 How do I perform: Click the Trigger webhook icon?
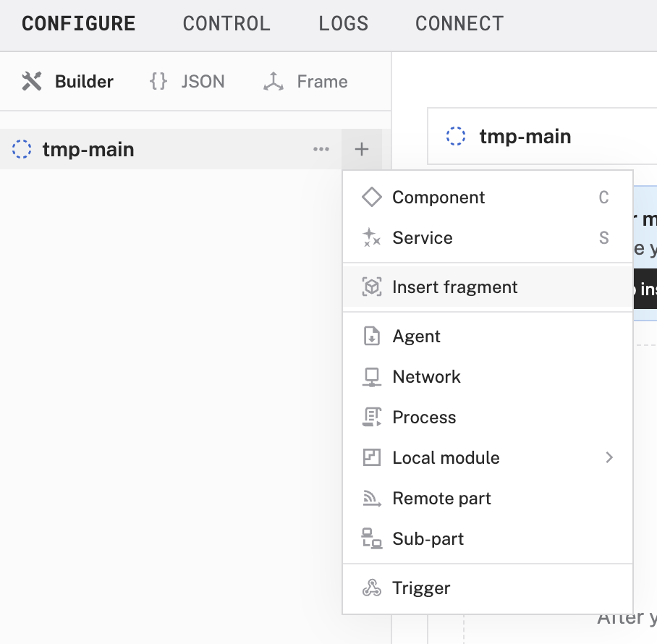click(x=371, y=588)
